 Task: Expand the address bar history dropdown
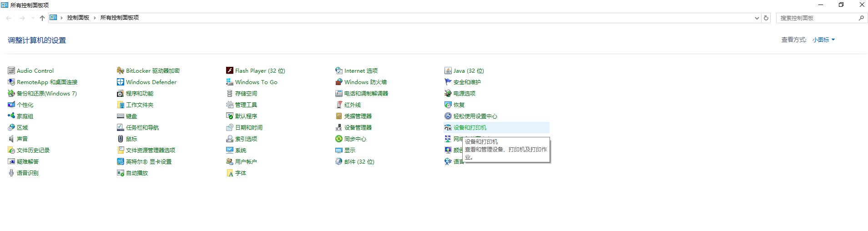(x=757, y=18)
